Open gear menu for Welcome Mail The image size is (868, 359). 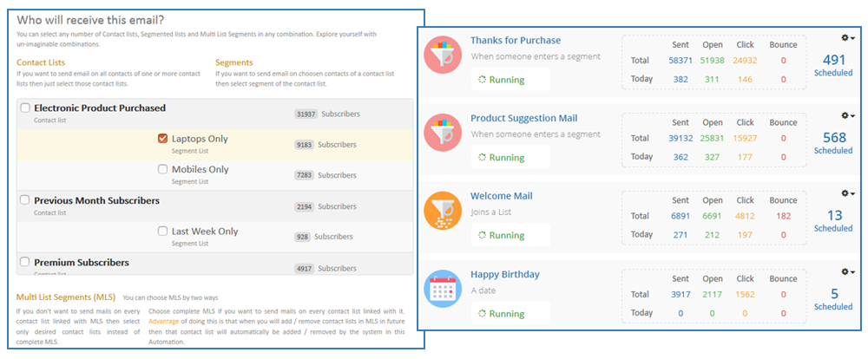(x=847, y=193)
